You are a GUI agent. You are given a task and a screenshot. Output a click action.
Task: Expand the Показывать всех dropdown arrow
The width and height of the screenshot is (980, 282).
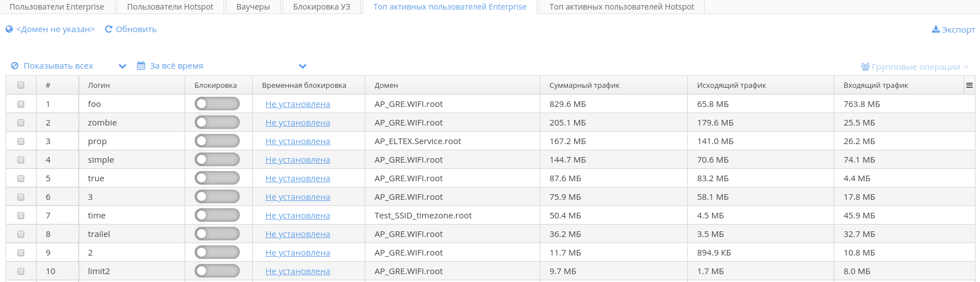pos(123,66)
